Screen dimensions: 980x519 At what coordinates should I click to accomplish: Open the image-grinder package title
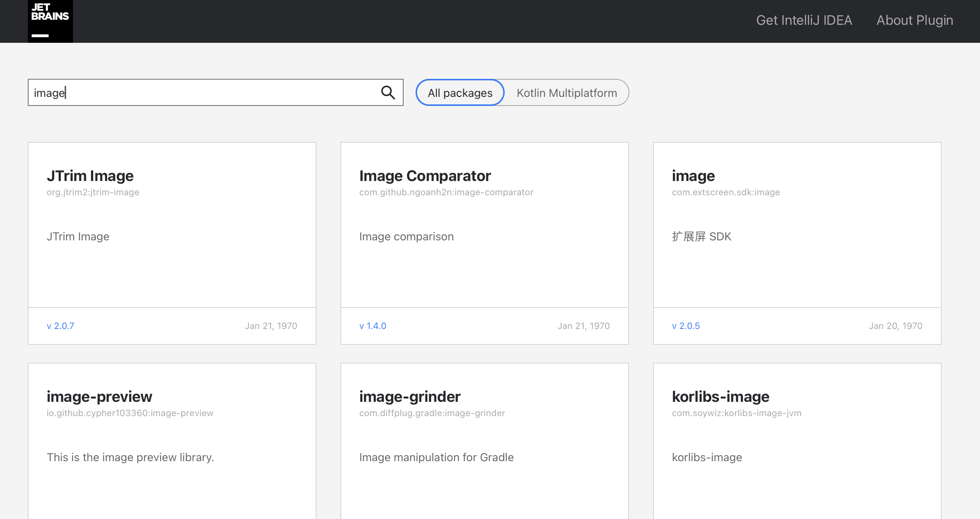tap(410, 397)
